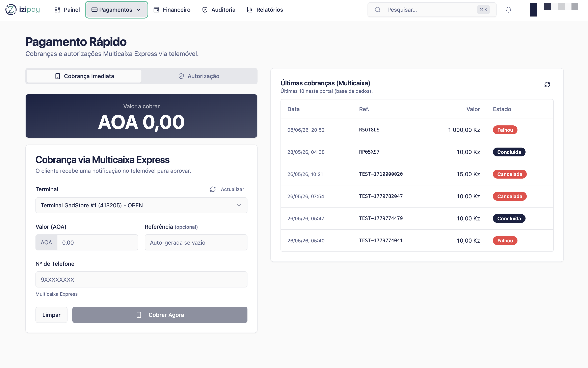
Task: Click the izipay logo
Action: click(x=23, y=10)
